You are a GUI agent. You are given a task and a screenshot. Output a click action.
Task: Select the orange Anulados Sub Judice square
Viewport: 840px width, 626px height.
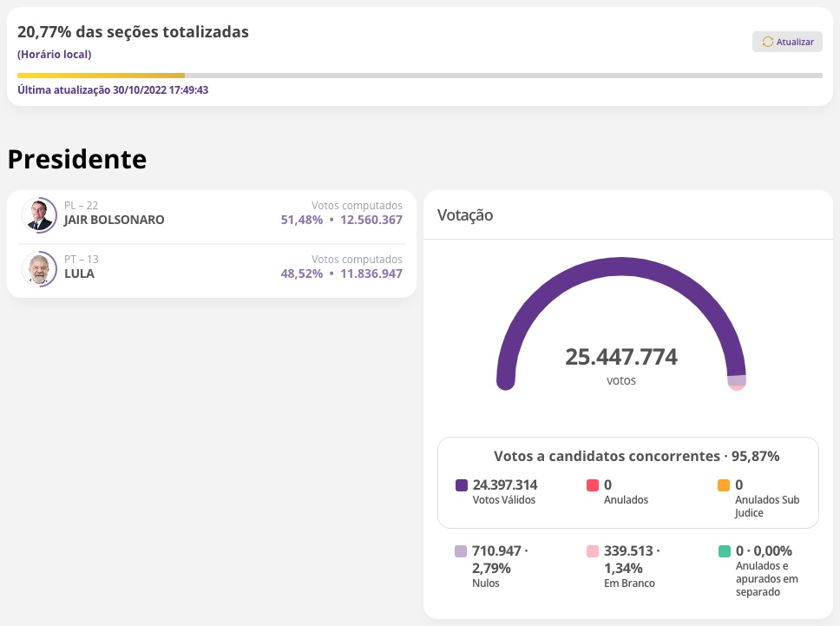click(724, 484)
